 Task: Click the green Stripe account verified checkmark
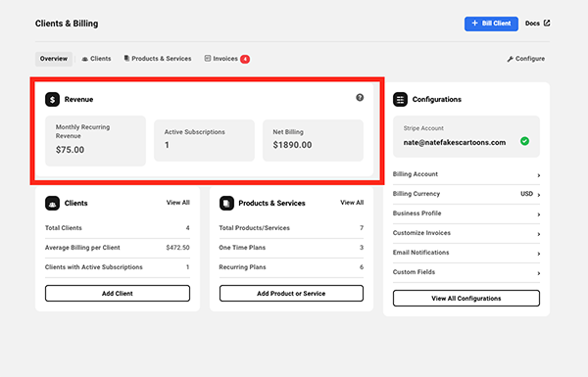[x=524, y=141]
